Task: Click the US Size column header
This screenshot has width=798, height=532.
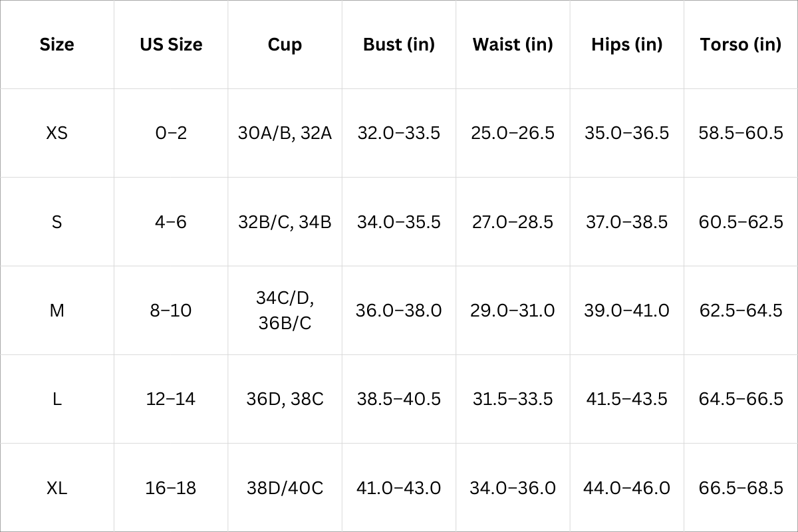Action: point(171,45)
